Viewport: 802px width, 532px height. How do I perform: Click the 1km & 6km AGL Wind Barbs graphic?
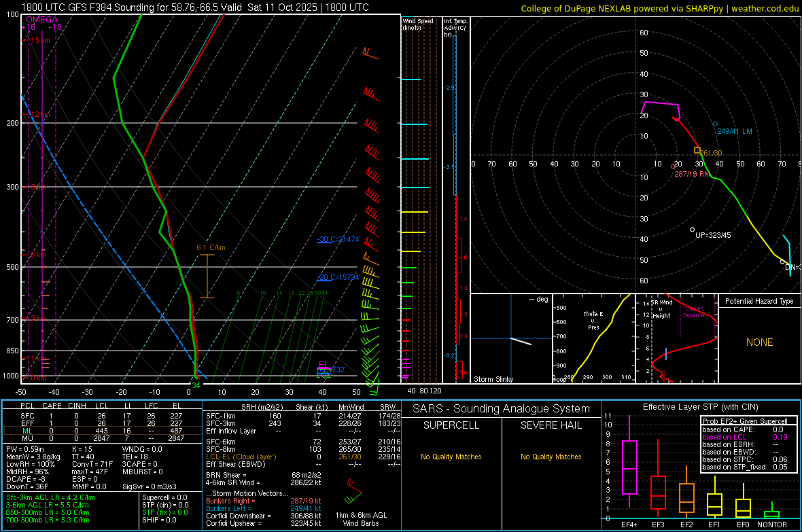tap(355, 491)
